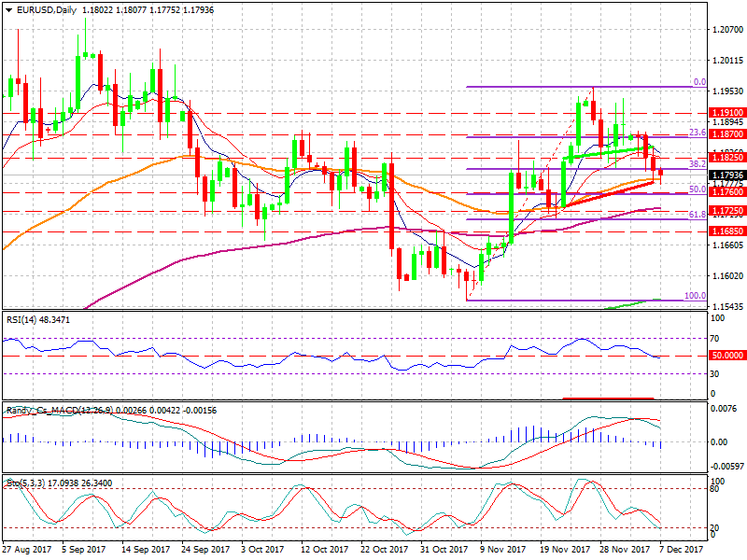The image size is (747, 560).
Task: Click the 1.15435 price axis value
Action: (x=728, y=307)
